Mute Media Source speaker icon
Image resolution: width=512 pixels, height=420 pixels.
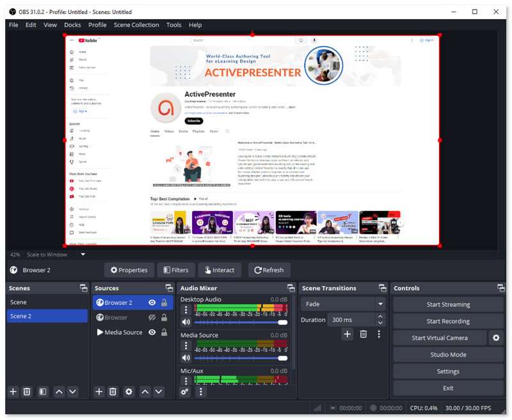click(x=186, y=358)
